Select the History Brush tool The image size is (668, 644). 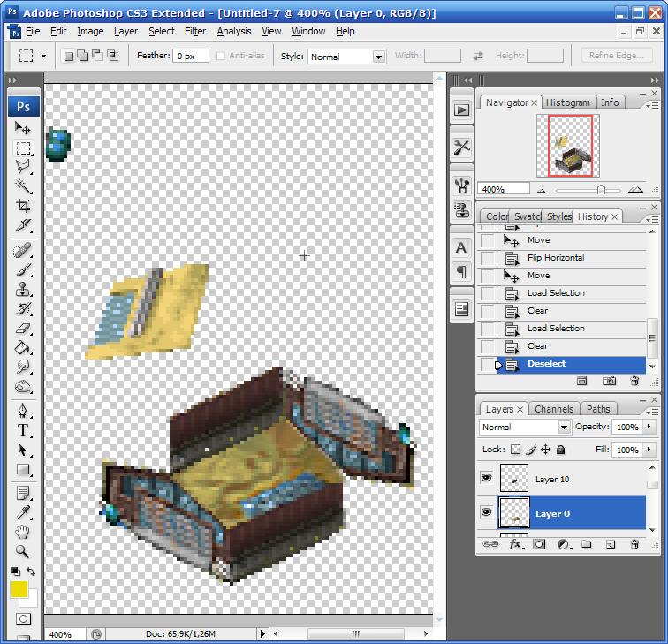pyautogui.click(x=23, y=309)
